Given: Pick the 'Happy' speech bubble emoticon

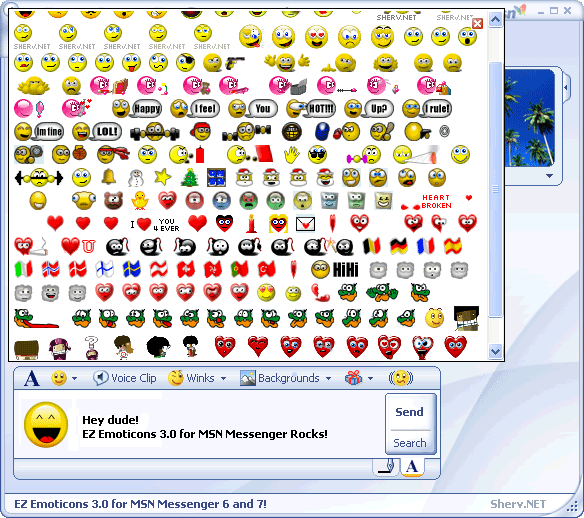Looking at the screenshot, I should click(137, 108).
